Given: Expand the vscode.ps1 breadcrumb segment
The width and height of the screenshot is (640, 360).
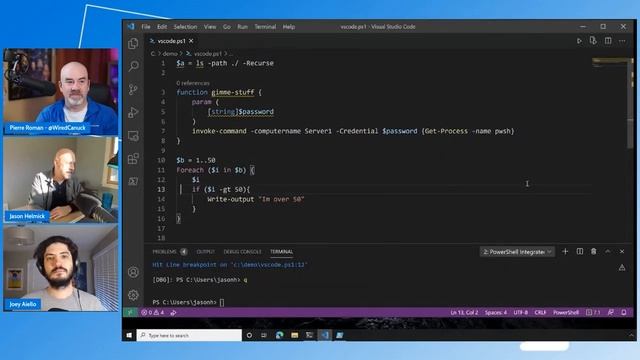Looking at the screenshot, I should pyautogui.click(x=208, y=53).
